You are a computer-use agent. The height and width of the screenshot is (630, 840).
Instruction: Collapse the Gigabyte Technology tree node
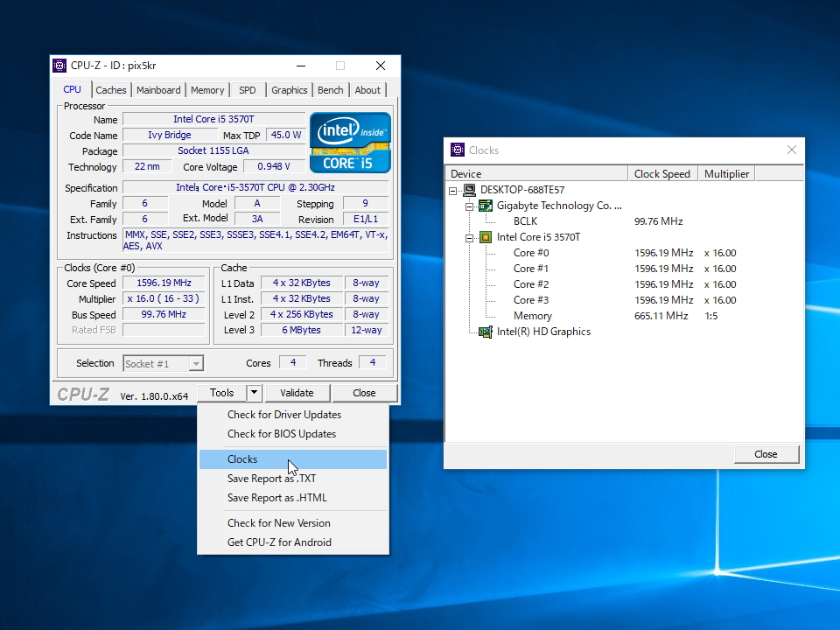coord(470,206)
